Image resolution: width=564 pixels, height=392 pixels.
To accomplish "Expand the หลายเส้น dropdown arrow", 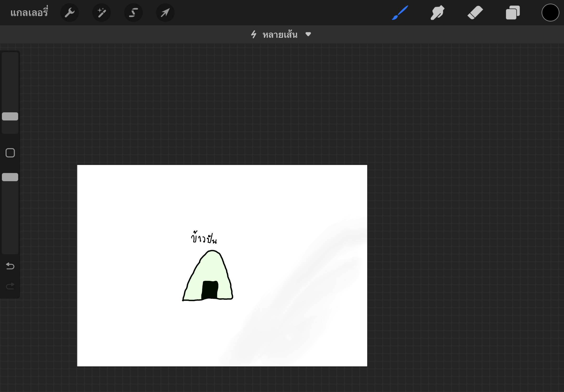I will pyautogui.click(x=308, y=34).
